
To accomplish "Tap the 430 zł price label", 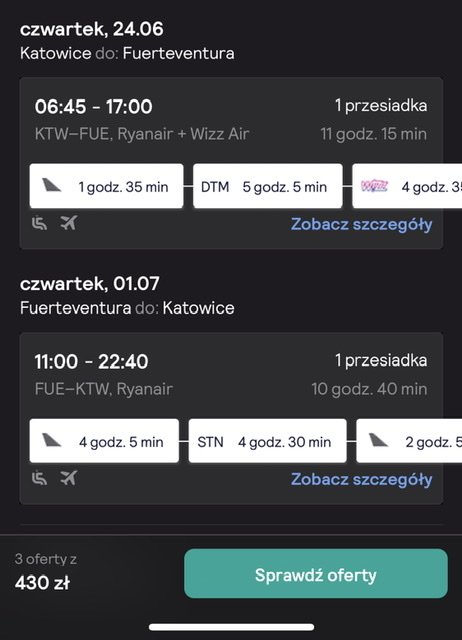I will click(42, 583).
